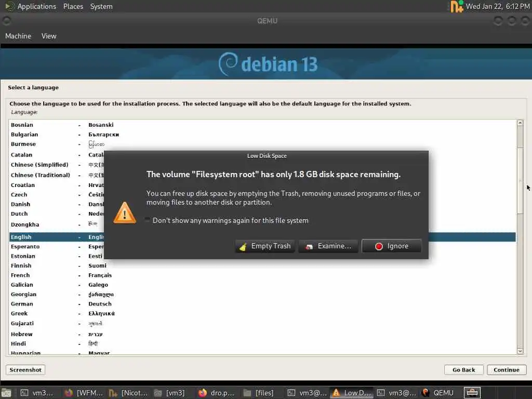Click the language list scroll up arrow
Viewport: 532px width, 399px height.
tap(520, 123)
